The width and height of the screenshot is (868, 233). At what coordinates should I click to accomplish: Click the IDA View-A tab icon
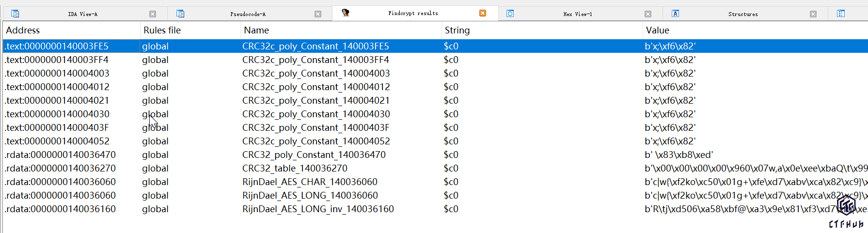15,14
